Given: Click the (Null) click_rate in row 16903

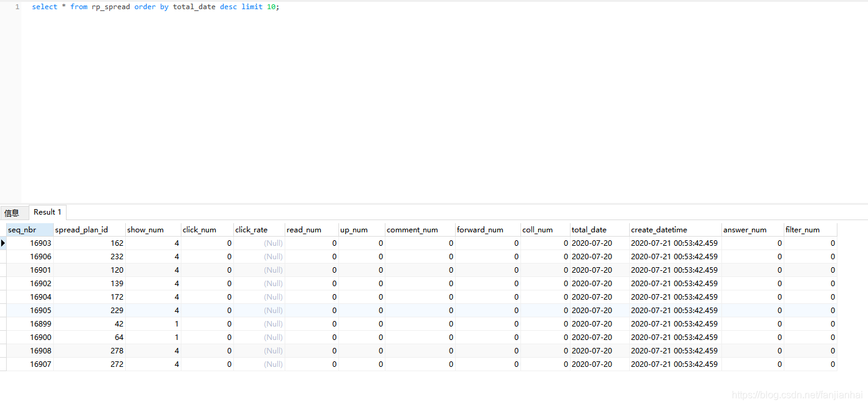Looking at the screenshot, I should click(259, 243).
